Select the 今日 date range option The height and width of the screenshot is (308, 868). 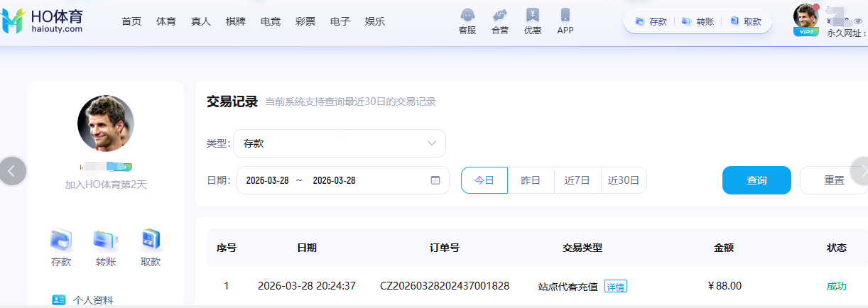tap(484, 180)
